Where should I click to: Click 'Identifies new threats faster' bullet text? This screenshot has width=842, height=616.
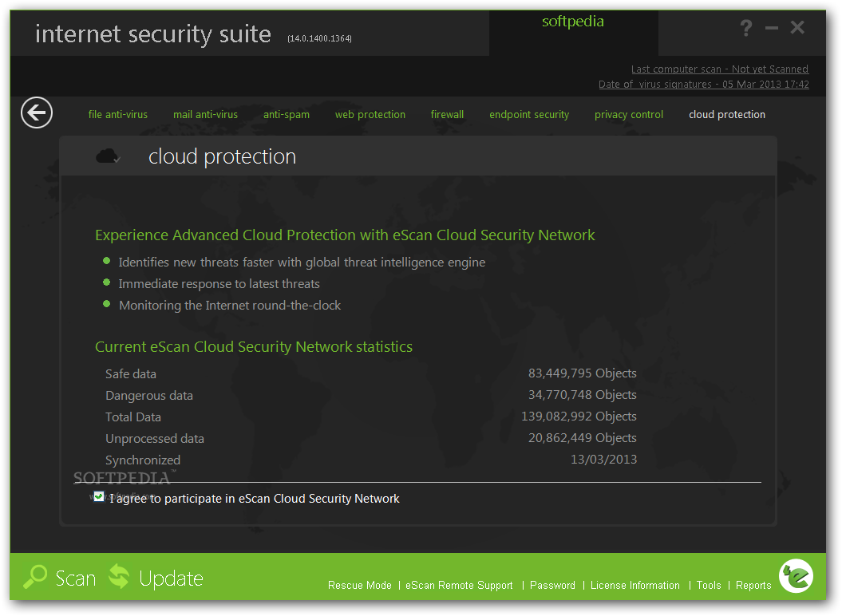coord(301,262)
